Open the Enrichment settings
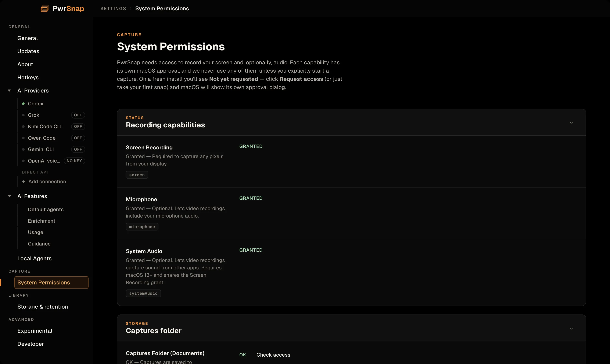Viewport: 610px width, 364px height. coord(42,221)
